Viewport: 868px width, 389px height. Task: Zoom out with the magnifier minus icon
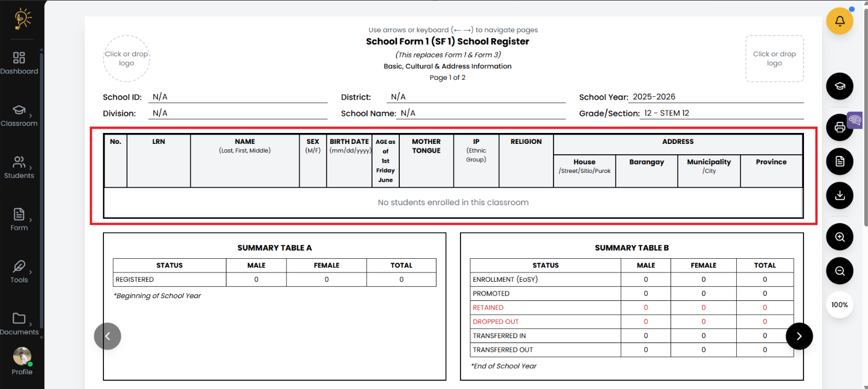coord(840,271)
